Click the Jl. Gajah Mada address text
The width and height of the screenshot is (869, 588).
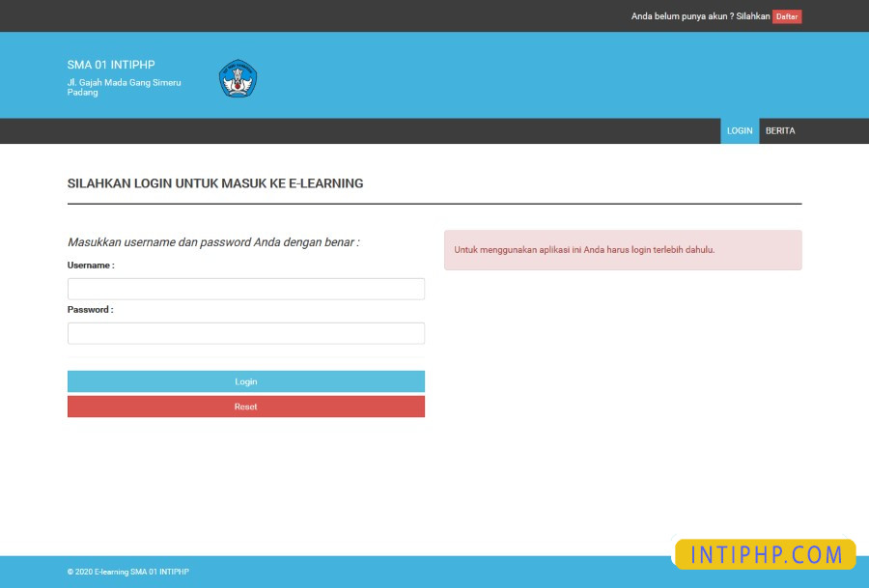tap(123, 87)
